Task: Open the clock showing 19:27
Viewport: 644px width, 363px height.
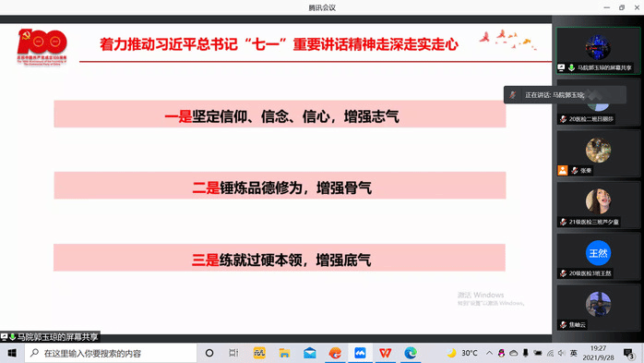Action: click(x=599, y=353)
